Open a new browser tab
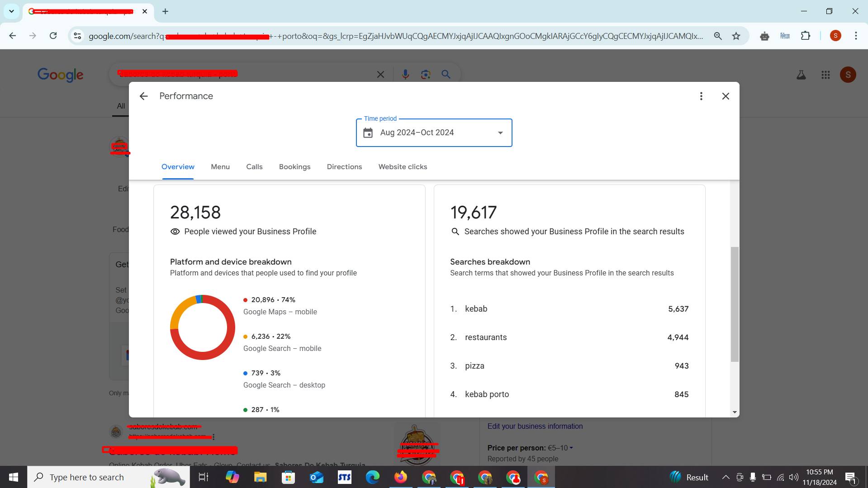Screen dimensions: 868x488 (165, 11)
